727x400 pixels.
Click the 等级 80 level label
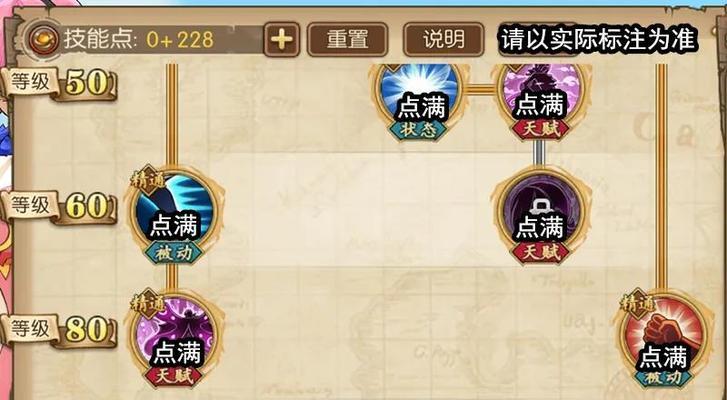(58, 330)
